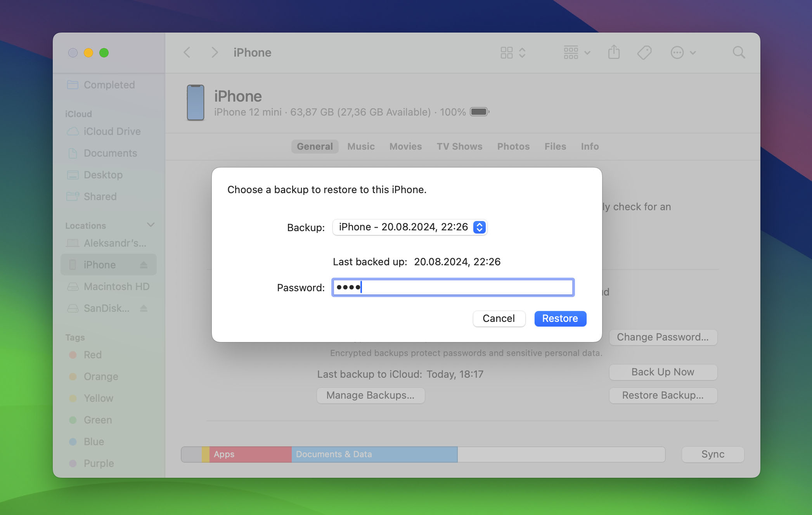Click the Apps storage bar segment
Image resolution: width=812 pixels, height=515 pixels.
tap(250, 454)
